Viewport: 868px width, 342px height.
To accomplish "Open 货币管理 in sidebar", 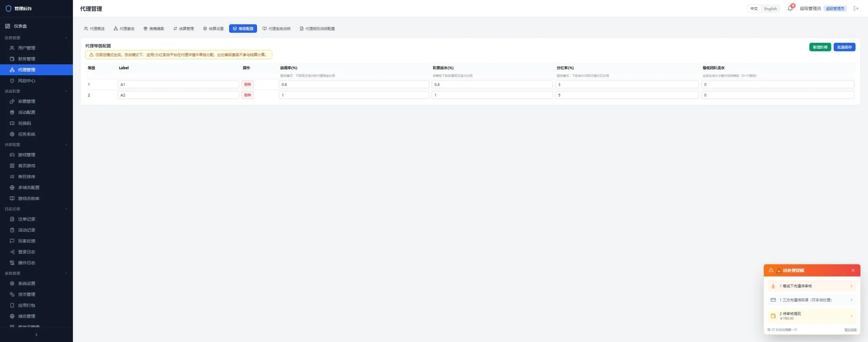I will coord(36,294).
